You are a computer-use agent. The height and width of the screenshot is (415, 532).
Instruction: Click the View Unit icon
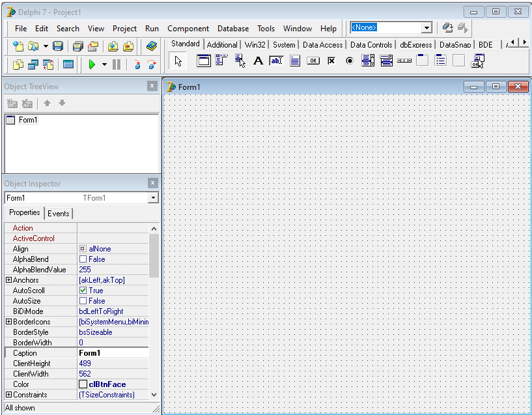(18, 64)
